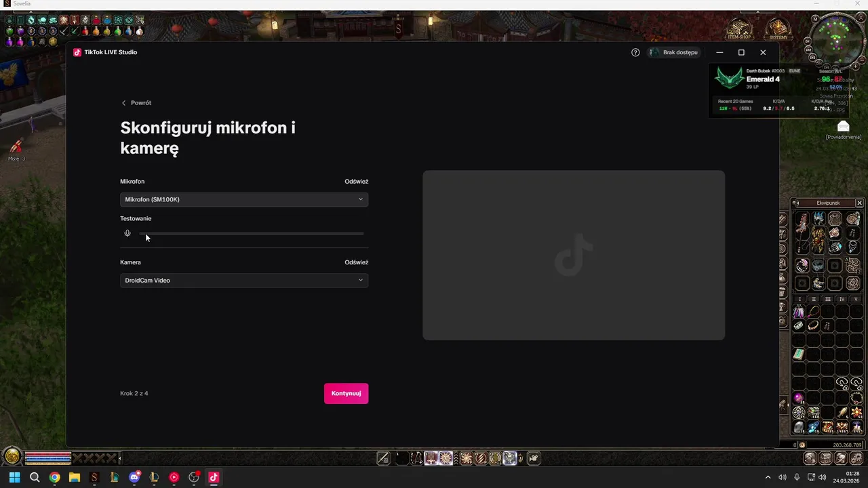Viewport: 868px width, 488px height.
Task: Click the camera preview placeholder
Action: (574, 255)
